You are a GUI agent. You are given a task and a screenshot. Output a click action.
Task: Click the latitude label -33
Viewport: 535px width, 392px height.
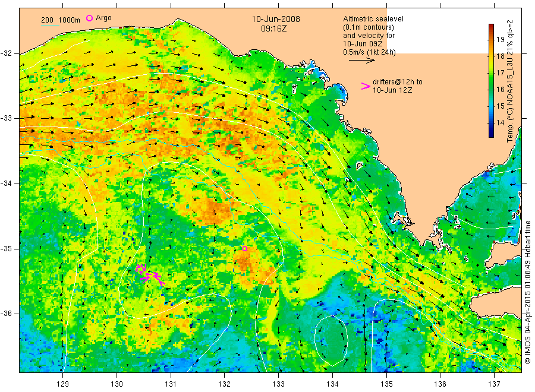tap(6, 119)
